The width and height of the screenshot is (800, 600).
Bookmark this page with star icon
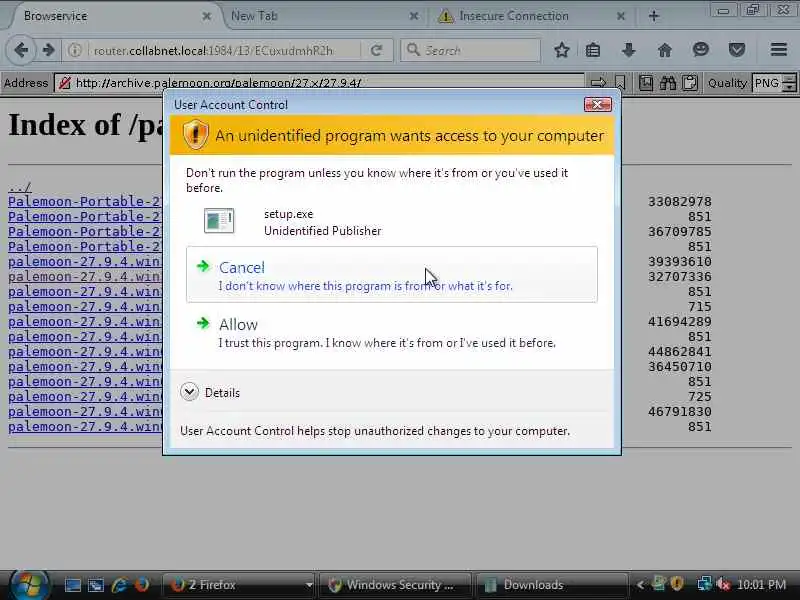562,50
